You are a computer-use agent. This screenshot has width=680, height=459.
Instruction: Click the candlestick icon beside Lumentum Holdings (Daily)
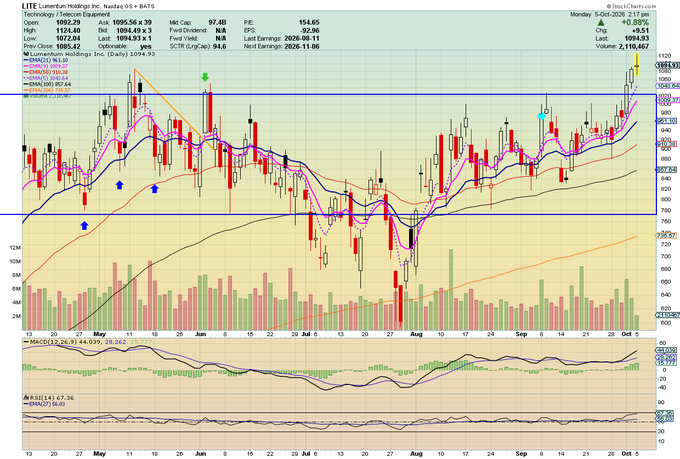(26, 54)
